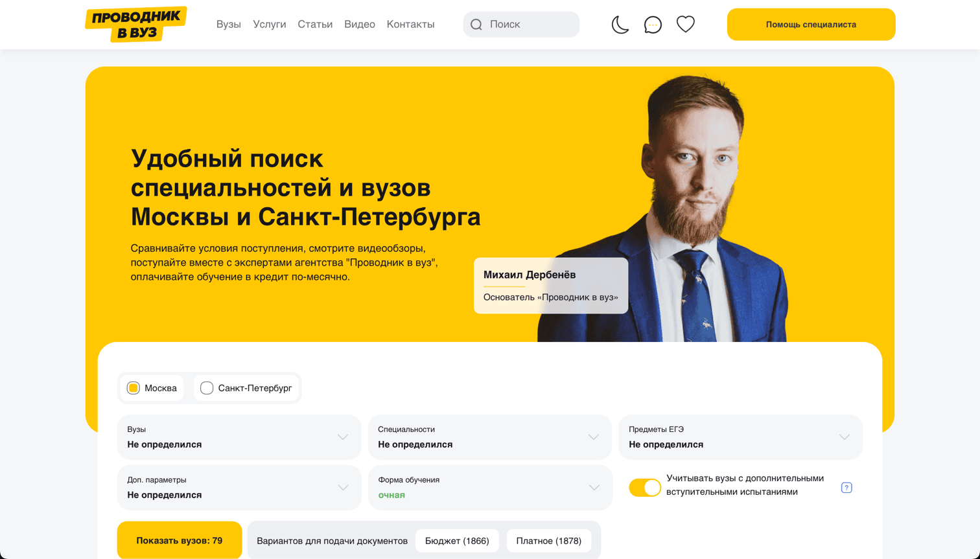Select the Бюджет (1866) option

[x=457, y=541]
